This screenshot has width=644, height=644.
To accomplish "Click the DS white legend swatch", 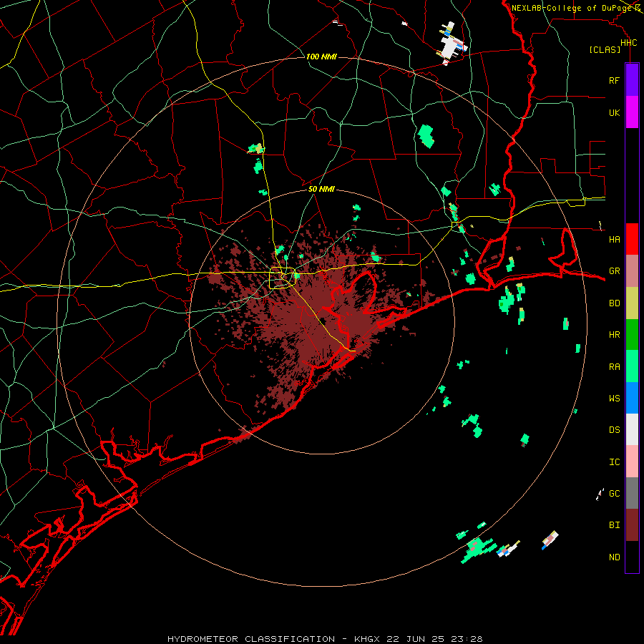I will (632, 429).
